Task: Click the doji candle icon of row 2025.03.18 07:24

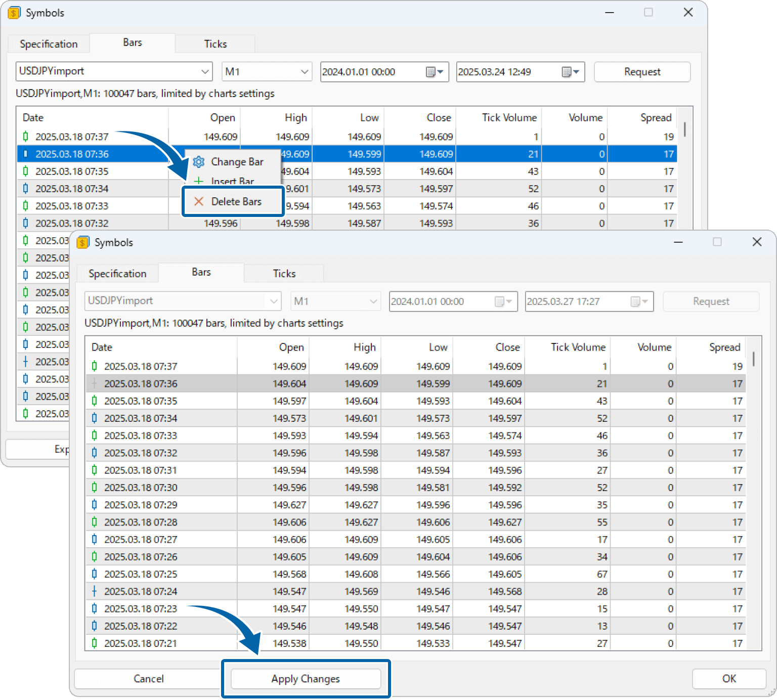Action: 94,591
